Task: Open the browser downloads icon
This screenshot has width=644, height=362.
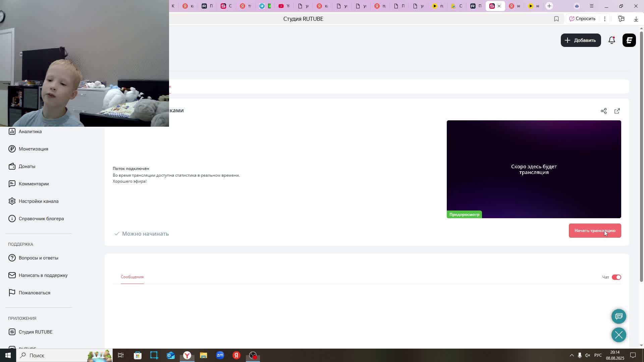Action: click(636, 19)
